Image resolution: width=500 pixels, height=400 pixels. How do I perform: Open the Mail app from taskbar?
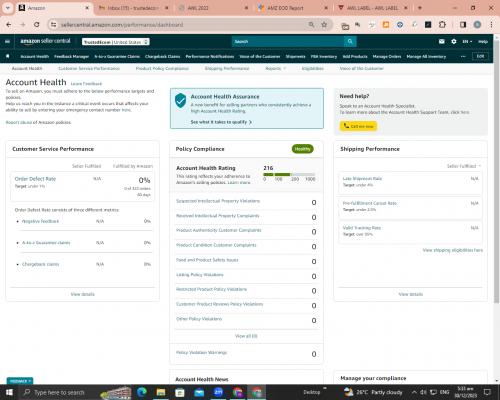coord(199,392)
